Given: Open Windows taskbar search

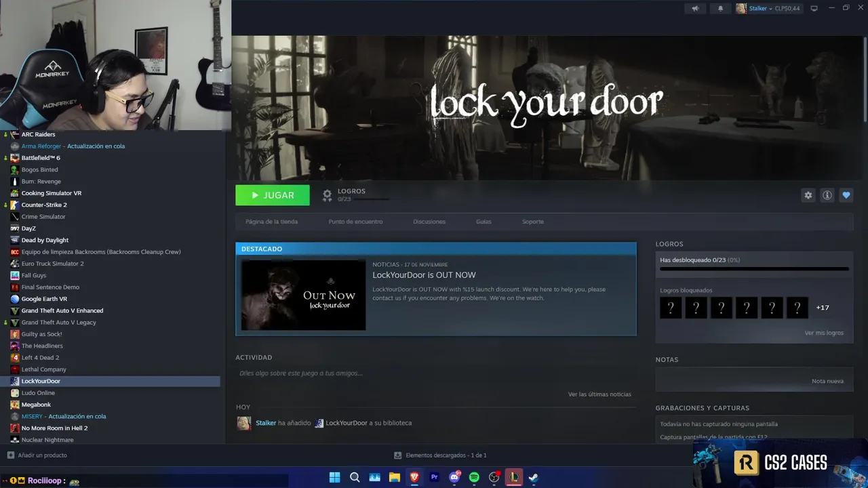Looking at the screenshot, I should (x=355, y=477).
